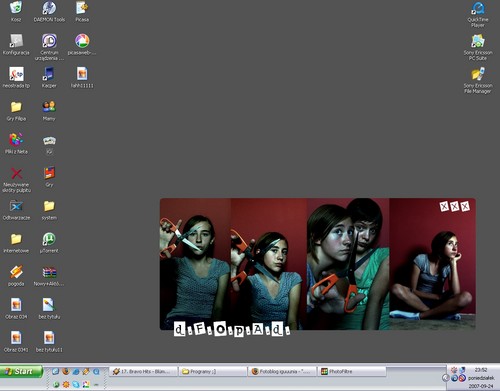500x391 pixels.
Task: Open the Odtwarzacze desktop icon
Action: 16,210
